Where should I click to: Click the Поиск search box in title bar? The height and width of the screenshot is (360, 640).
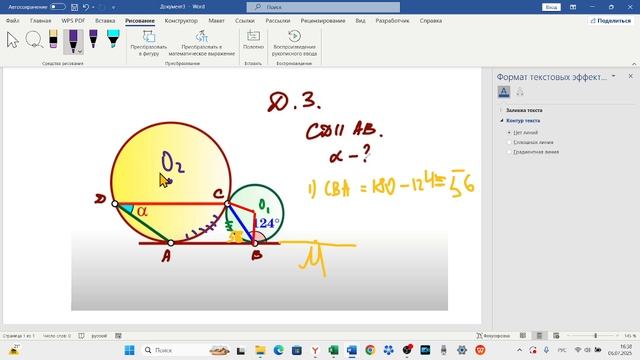pos(323,7)
